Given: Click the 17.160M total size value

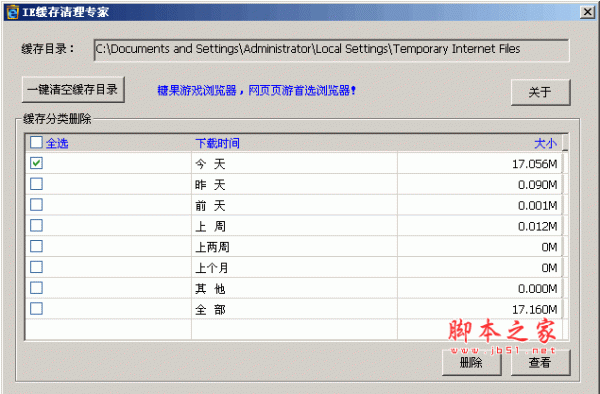Looking at the screenshot, I should (x=535, y=309).
